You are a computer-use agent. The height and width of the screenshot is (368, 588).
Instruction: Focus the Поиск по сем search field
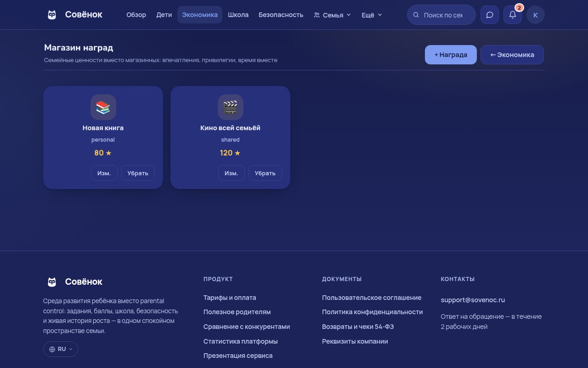(x=441, y=15)
